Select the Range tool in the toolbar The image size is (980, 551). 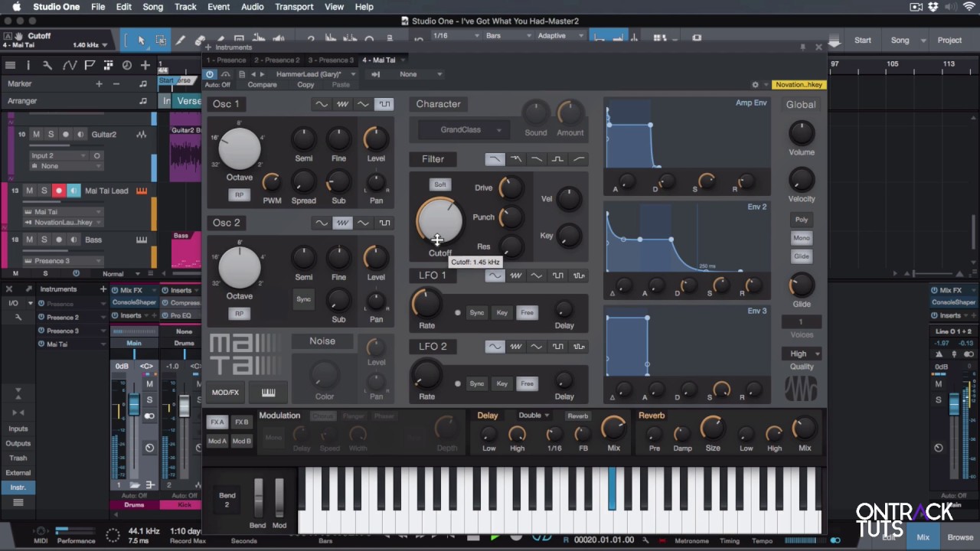tap(161, 41)
